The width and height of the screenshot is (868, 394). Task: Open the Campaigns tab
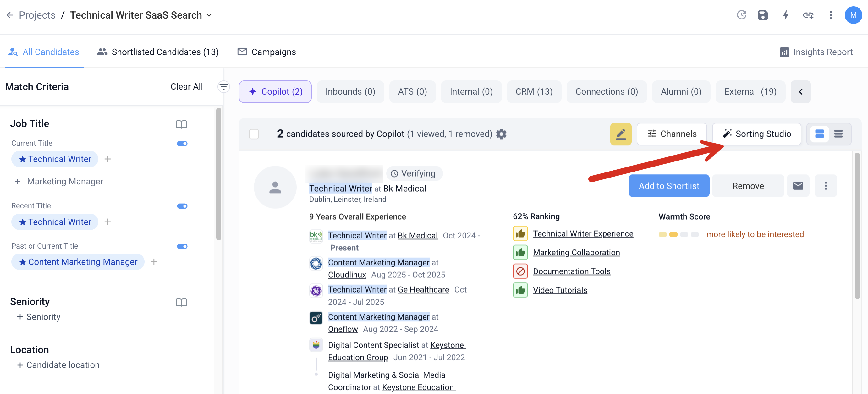[266, 52]
